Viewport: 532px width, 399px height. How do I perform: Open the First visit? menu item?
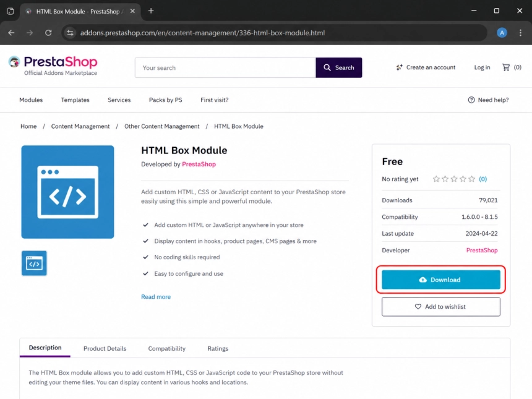coord(215,100)
